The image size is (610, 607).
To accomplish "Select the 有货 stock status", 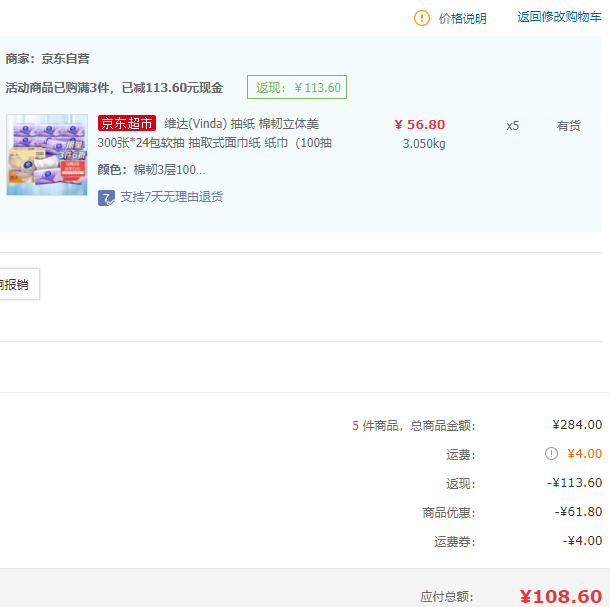I will pyautogui.click(x=568, y=126).
